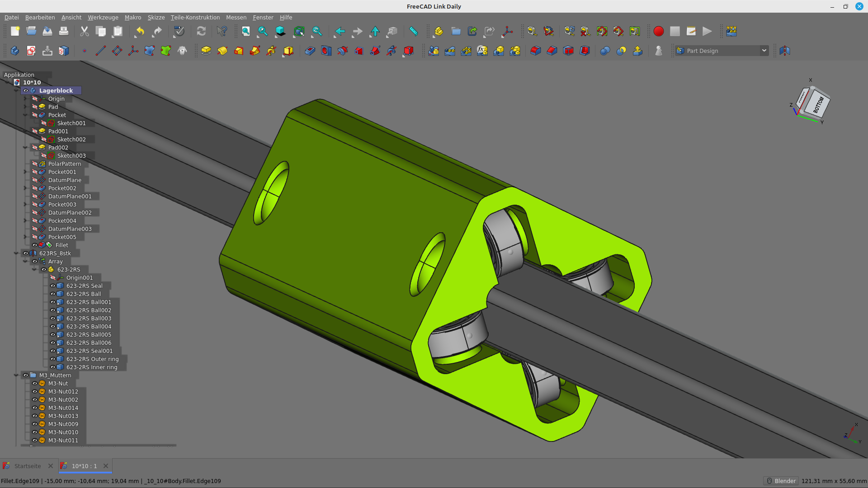
Task: Toggle visibility eye of Fillet
Action: click(x=35, y=245)
